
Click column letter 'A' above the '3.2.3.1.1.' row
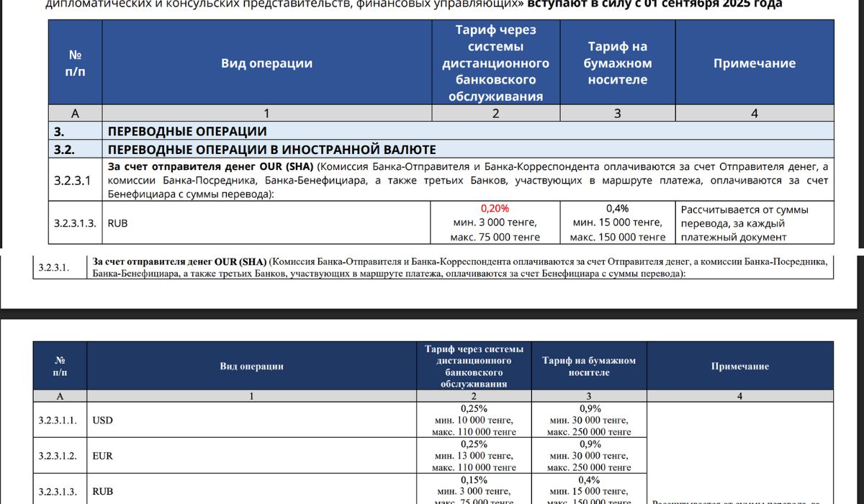(x=60, y=396)
